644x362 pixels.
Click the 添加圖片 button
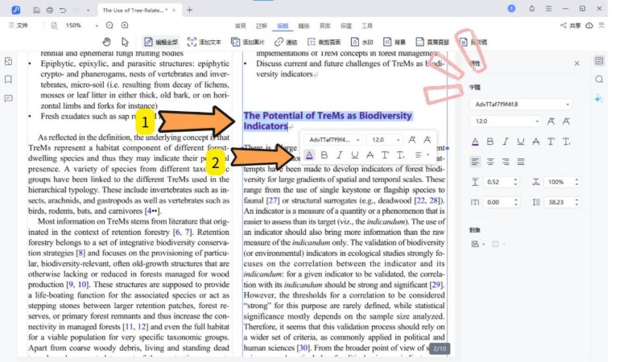(x=248, y=42)
